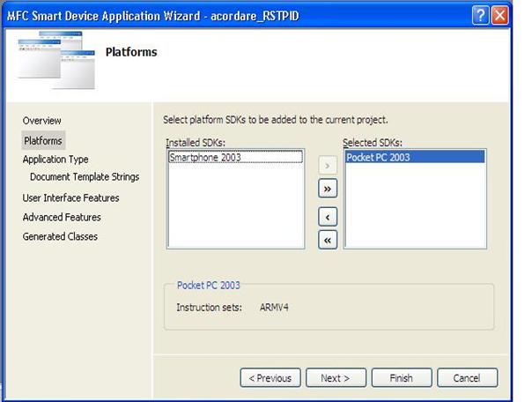
Task: Select Smartphone 2003 in Installed SDKs
Action: [235, 157]
